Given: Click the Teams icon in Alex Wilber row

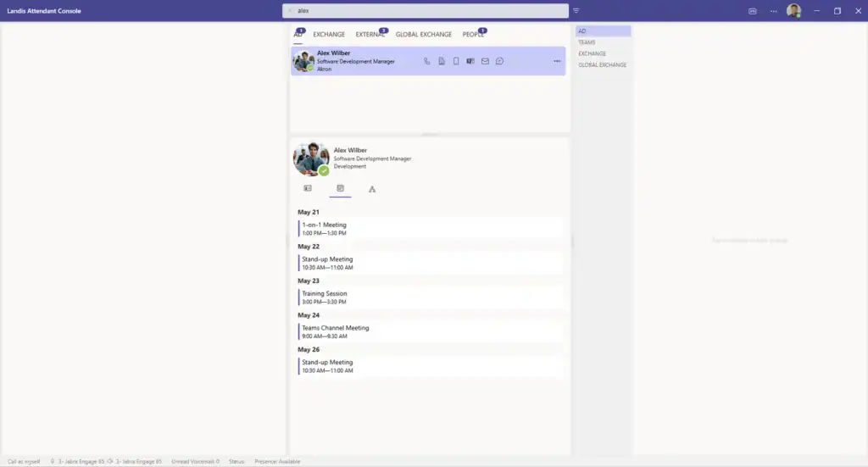Looking at the screenshot, I should click(x=470, y=61).
